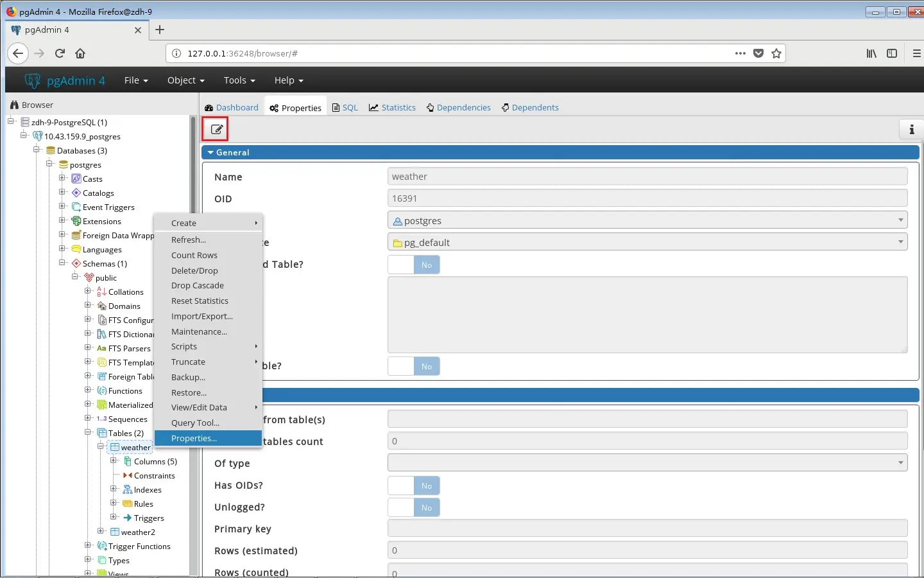Viewport: 924px width, 578px height.
Task: Switch to the SQL tab
Action: (345, 107)
